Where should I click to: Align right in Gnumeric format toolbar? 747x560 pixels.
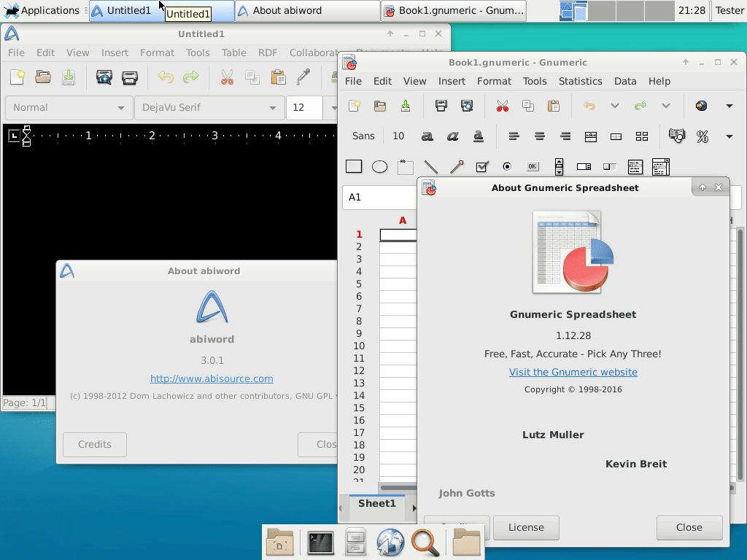tap(565, 136)
